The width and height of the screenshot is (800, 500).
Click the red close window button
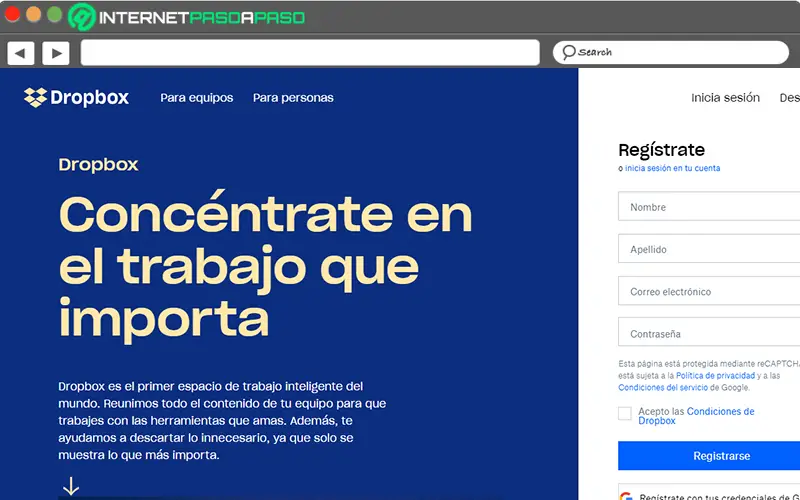pyautogui.click(x=12, y=14)
